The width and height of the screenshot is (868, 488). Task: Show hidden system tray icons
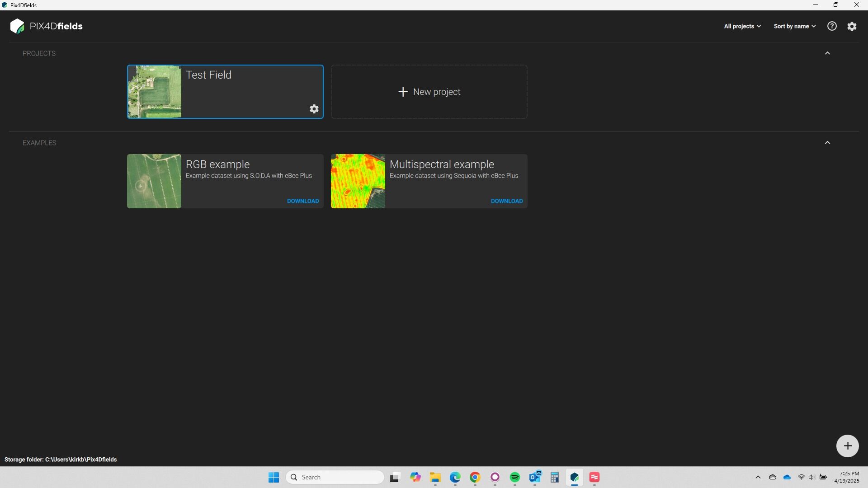click(x=758, y=477)
